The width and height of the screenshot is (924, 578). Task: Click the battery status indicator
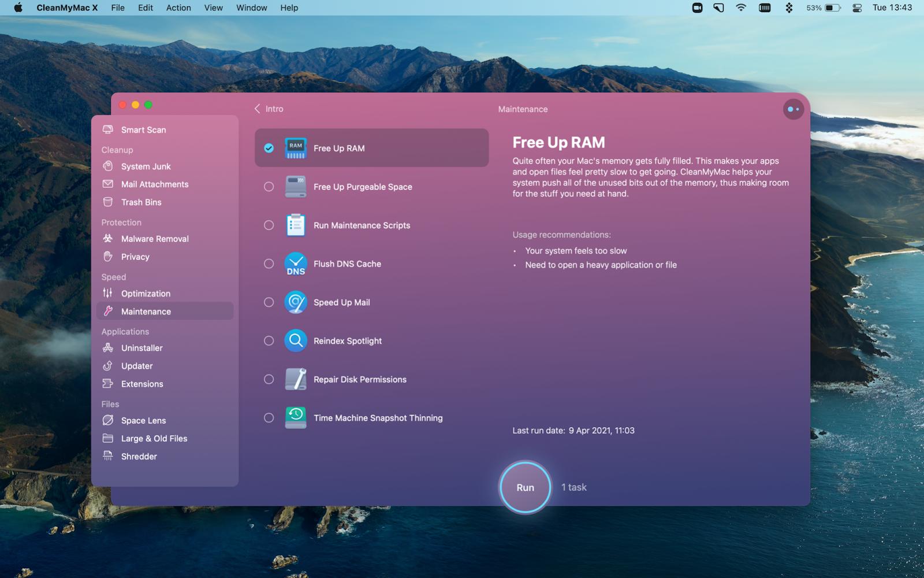point(824,8)
